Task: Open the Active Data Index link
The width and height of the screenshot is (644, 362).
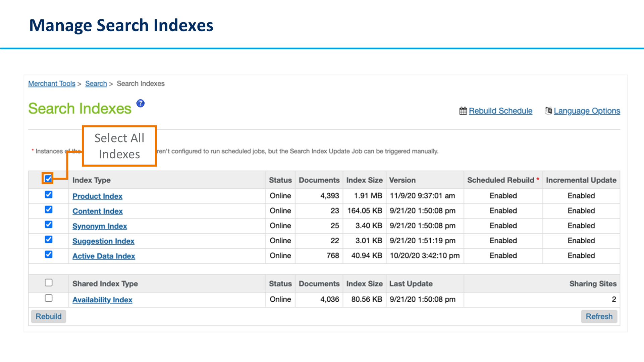Action: (x=104, y=256)
